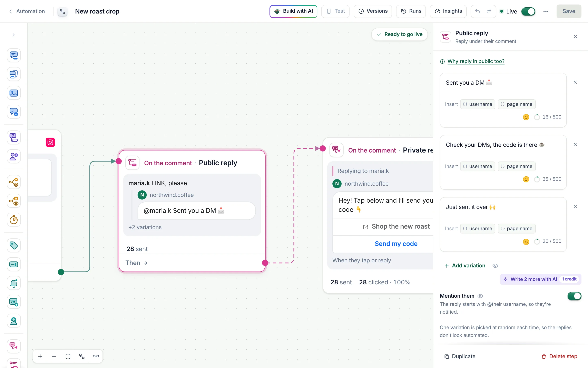Disable the Mention them switch

click(574, 296)
